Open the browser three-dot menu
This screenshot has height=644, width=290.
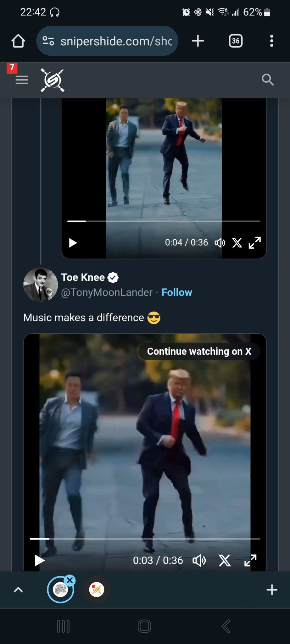click(x=271, y=41)
